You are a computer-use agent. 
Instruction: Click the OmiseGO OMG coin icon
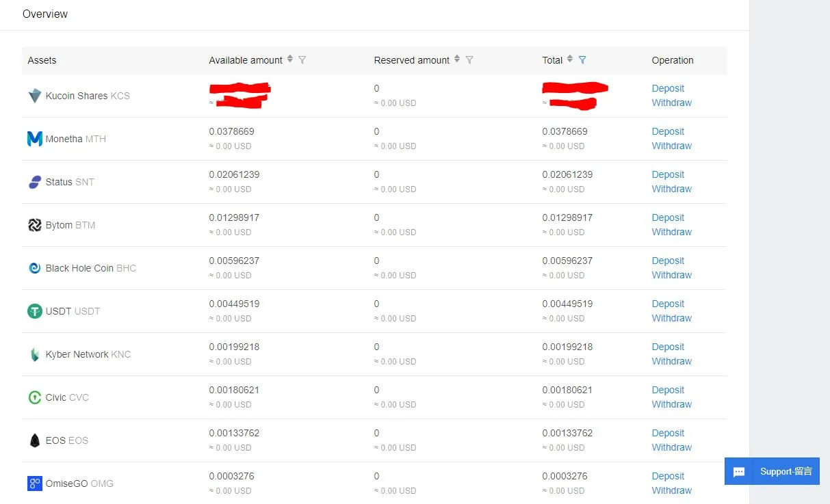(x=35, y=483)
